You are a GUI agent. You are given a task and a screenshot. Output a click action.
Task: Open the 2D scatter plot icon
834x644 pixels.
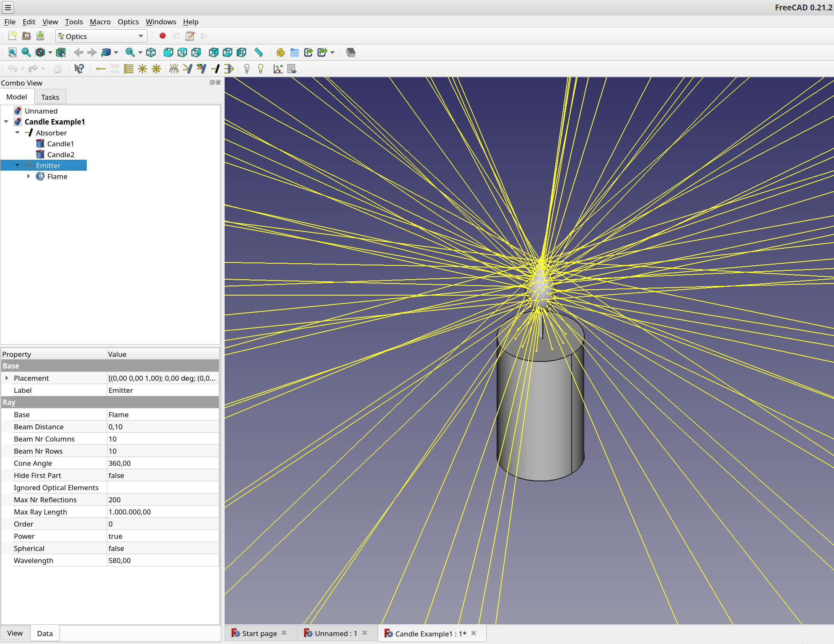(278, 69)
